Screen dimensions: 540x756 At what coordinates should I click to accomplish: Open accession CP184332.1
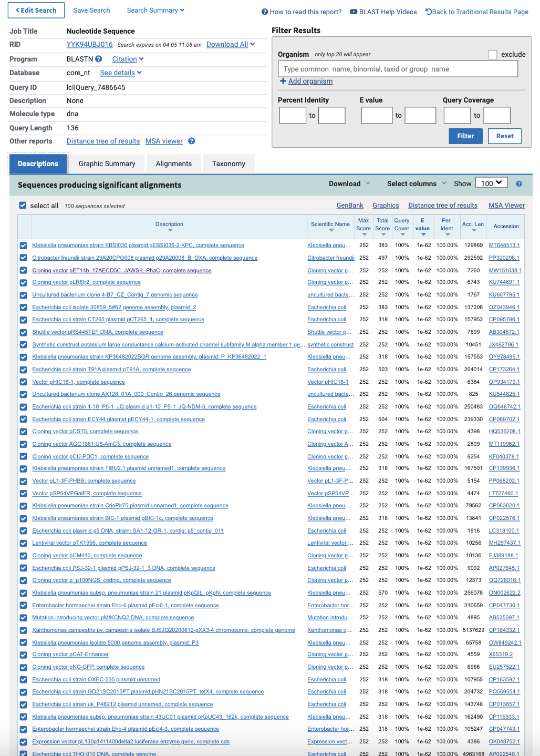[504, 630]
